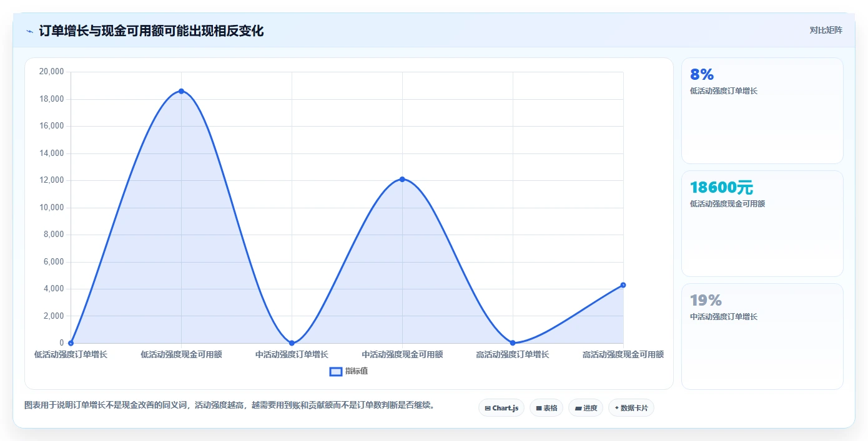The width and height of the screenshot is (868, 441).
Task: Click the title 订单增长与现金可用额可能出现相反变化
Action: (x=151, y=31)
